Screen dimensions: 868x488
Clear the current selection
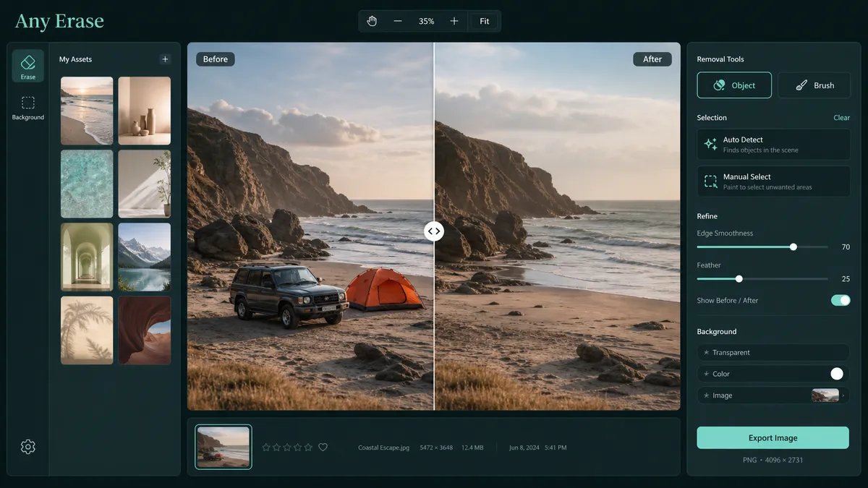tap(841, 118)
